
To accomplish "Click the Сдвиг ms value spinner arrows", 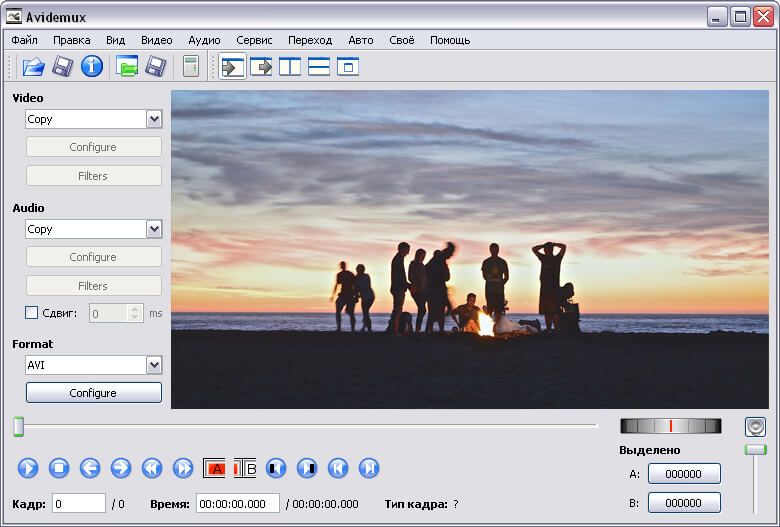I will tap(134, 313).
